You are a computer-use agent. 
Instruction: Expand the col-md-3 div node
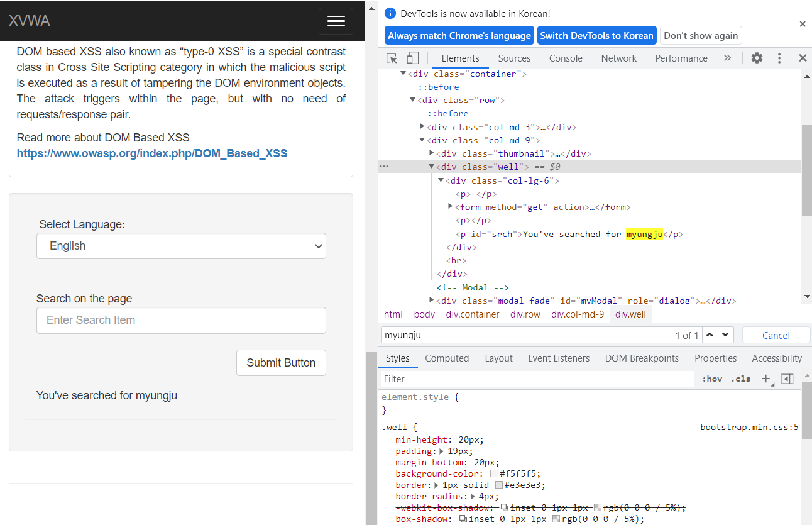pyautogui.click(x=422, y=127)
